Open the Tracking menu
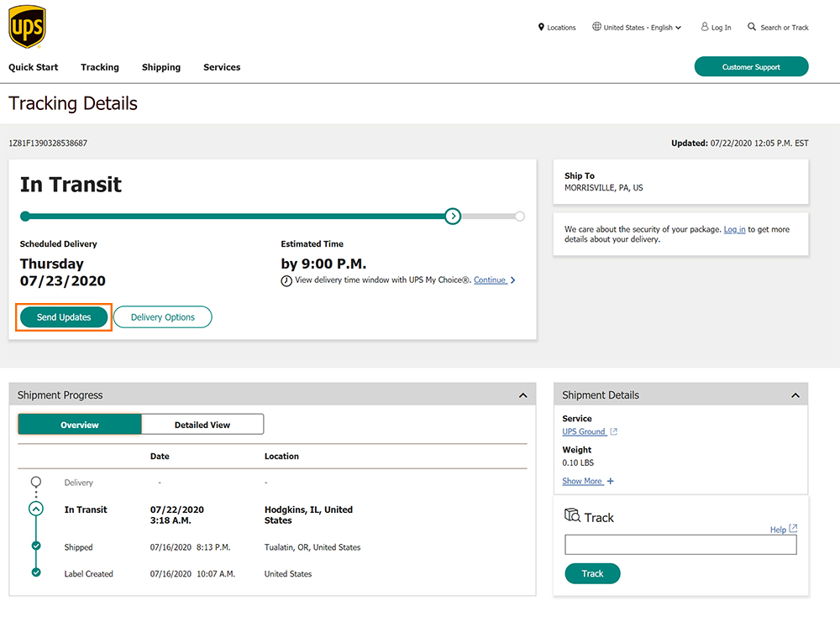 100,67
